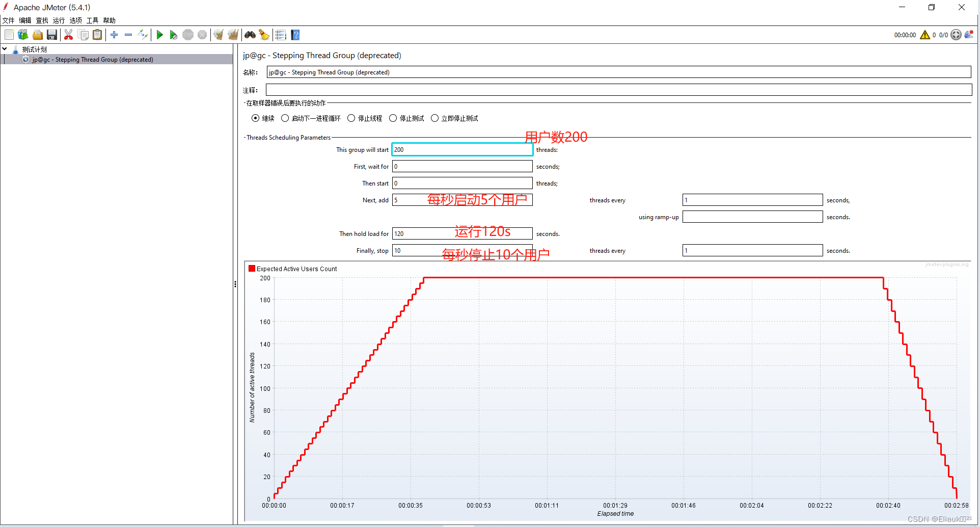Toggle selected elements icon
The height and width of the screenshot is (527, 980).
point(143,35)
